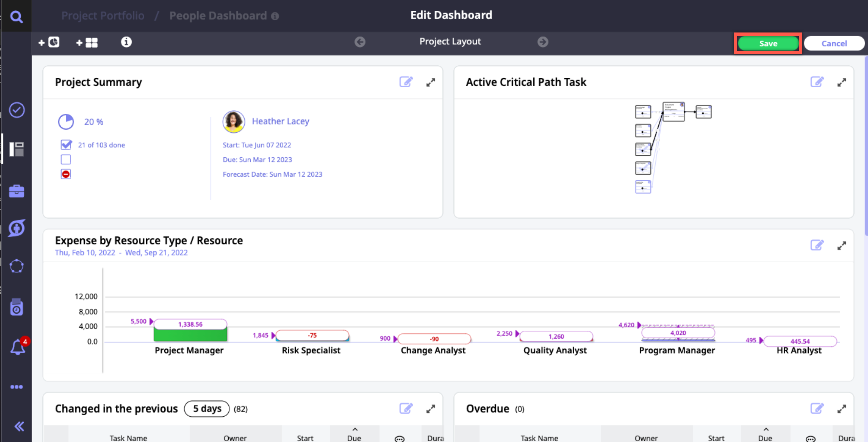This screenshot has width=868, height=442.
Task: Open the Project Portfolio breadcrumb
Action: 103,16
